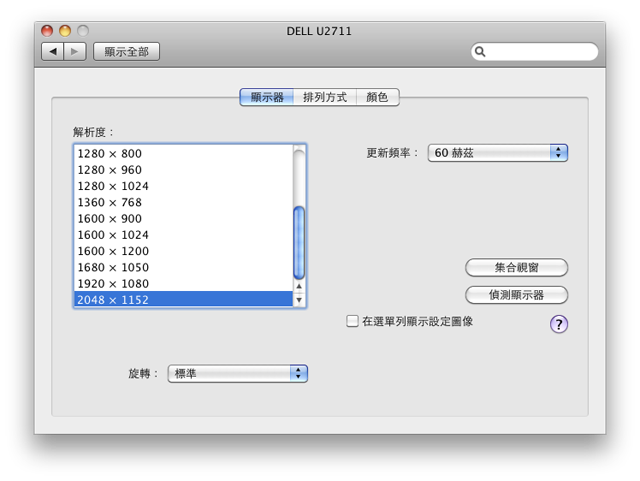Minimize the window with the yellow button
Image resolution: width=640 pixels, height=481 pixels.
[65, 31]
